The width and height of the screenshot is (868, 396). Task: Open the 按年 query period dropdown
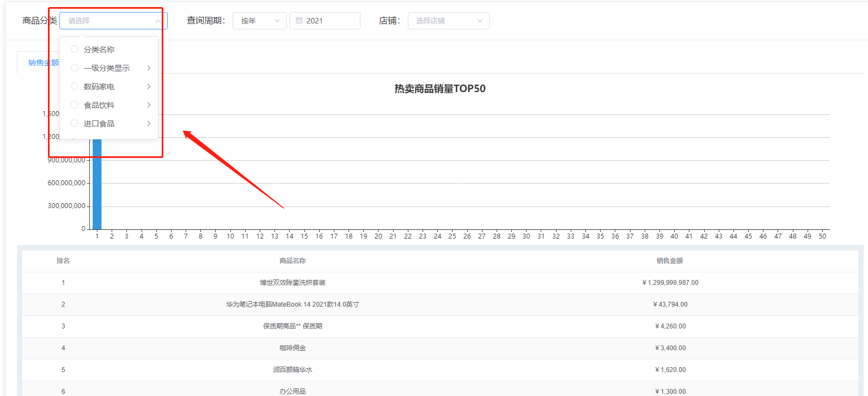pyautogui.click(x=260, y=21)
